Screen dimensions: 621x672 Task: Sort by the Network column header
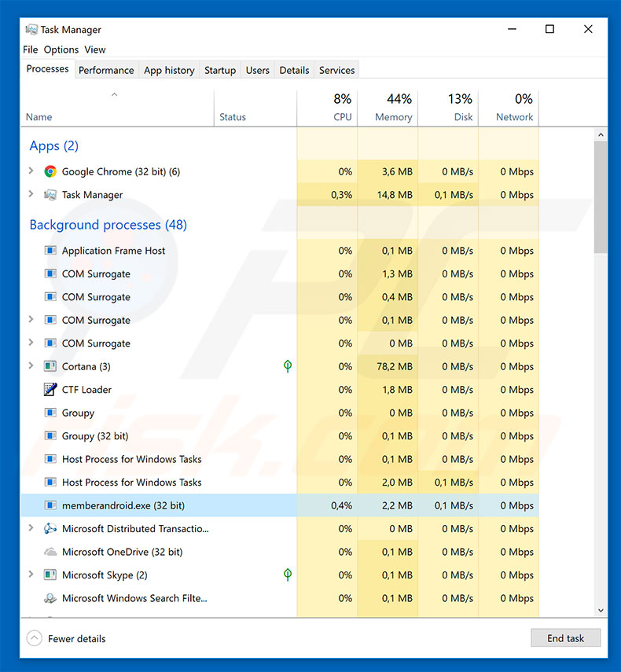[509, 108]
